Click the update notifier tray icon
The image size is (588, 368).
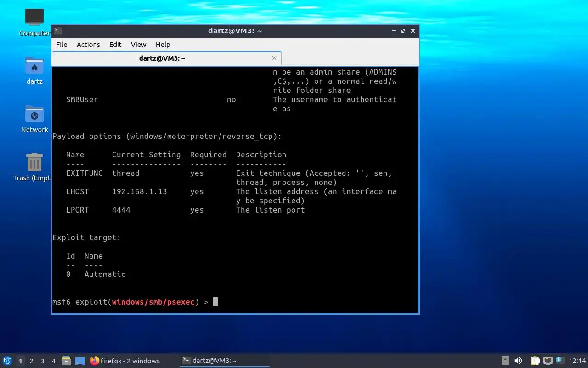(x=560, y=360)
